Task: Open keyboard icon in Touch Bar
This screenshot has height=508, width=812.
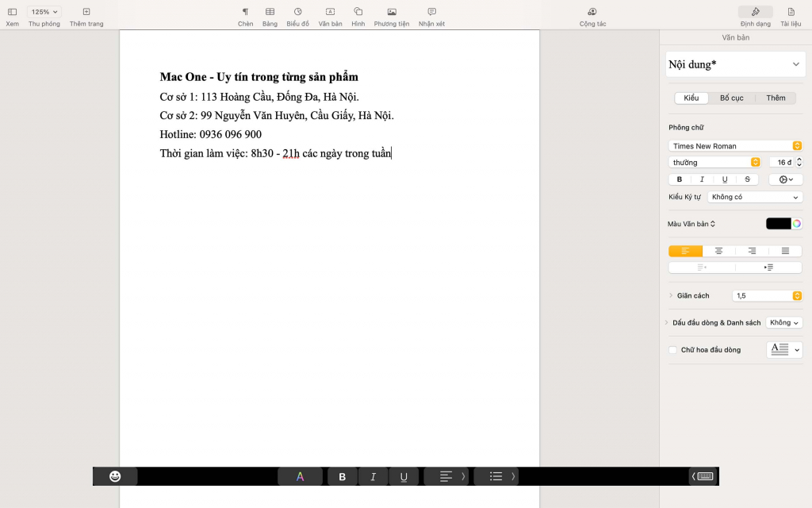Action: 705,476
